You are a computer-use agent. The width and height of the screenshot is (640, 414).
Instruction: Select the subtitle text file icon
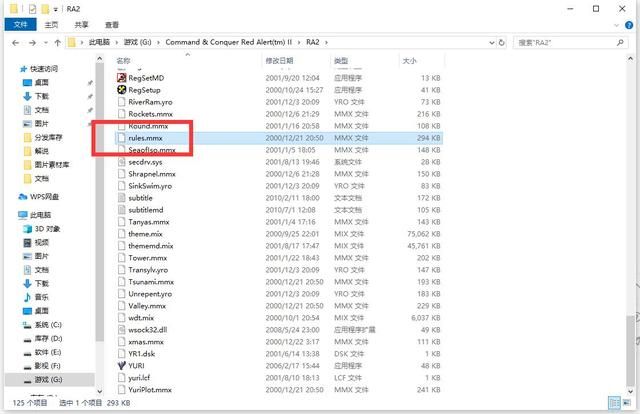point(122,198)
